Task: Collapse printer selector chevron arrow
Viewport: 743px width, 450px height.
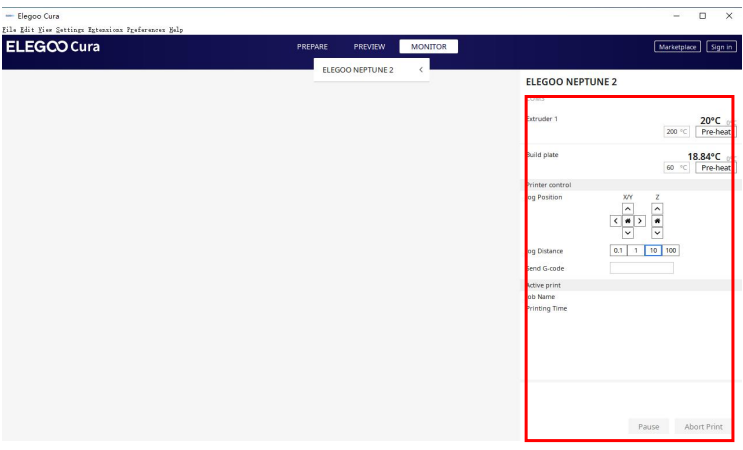Action: [420, 70]
